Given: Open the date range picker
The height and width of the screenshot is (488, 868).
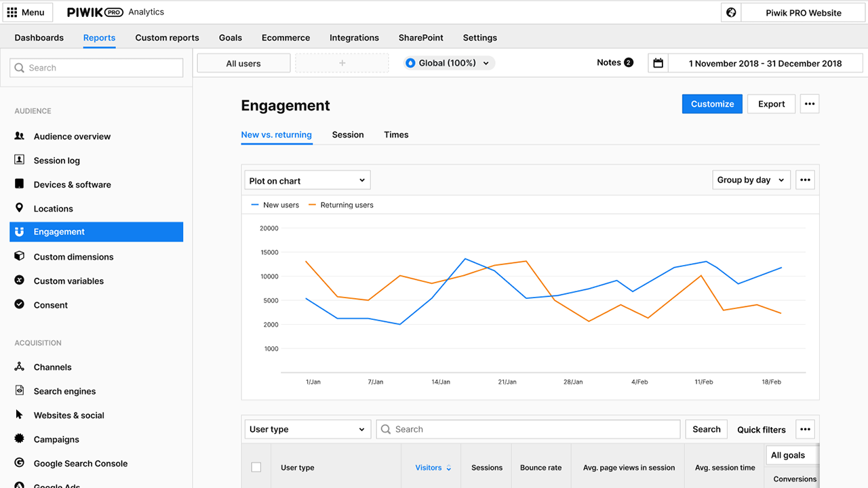Looking at the screenshot, I should coord(765,63).
